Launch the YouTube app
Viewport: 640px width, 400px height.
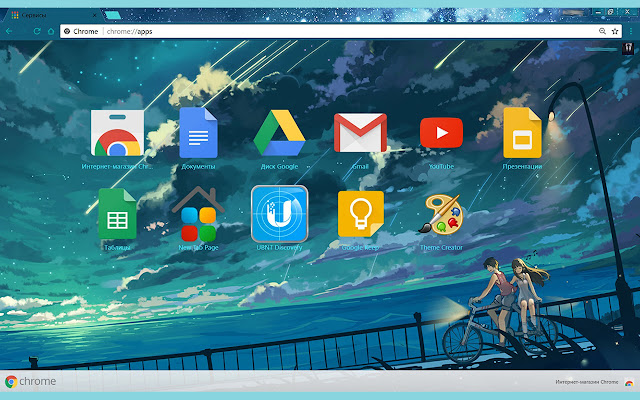point(441,133)
